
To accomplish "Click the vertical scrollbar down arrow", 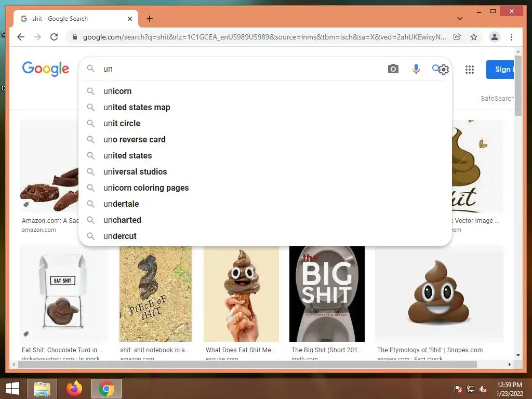I will [518, 355].
